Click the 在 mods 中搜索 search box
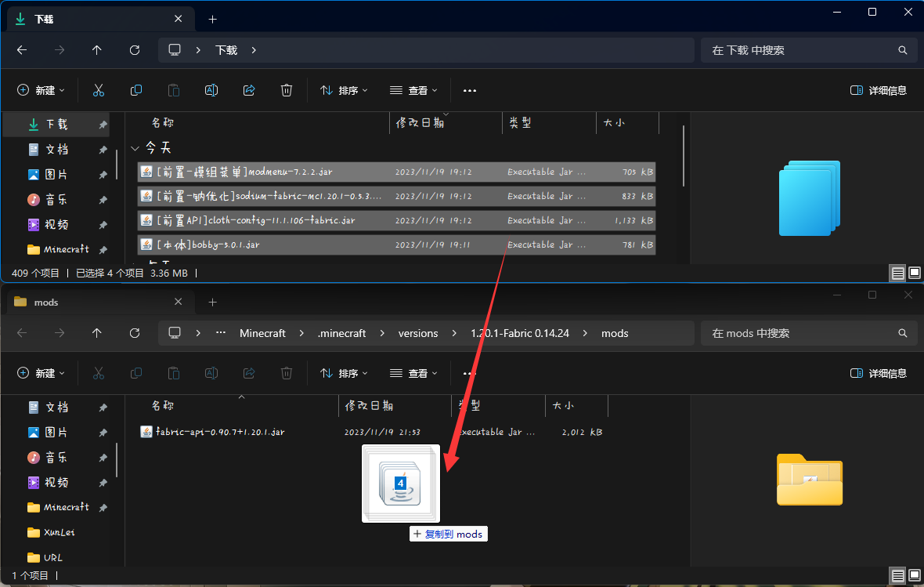 tap(807, 333)
